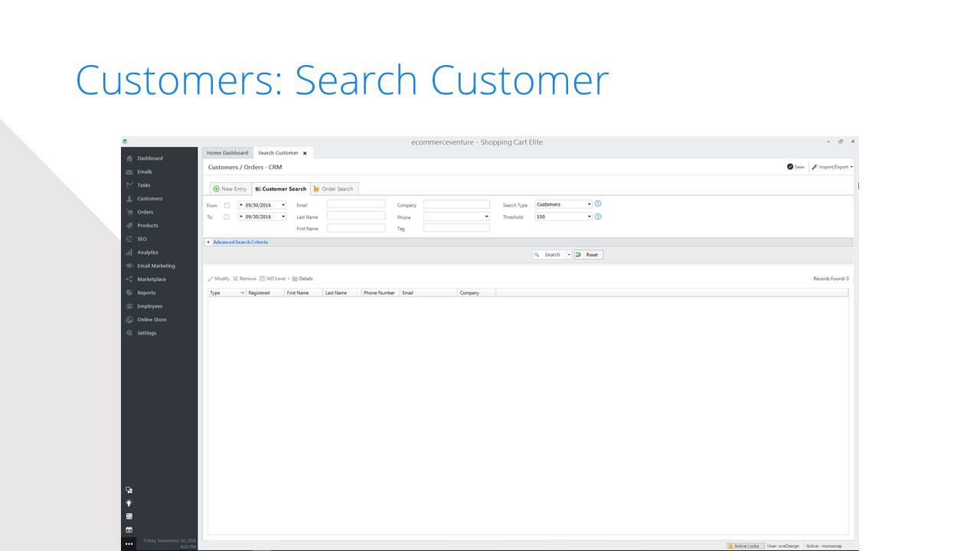Viewport: 980px width, 551px height.
Task: Click the Modify toolbar button
Action: [219, 279]
